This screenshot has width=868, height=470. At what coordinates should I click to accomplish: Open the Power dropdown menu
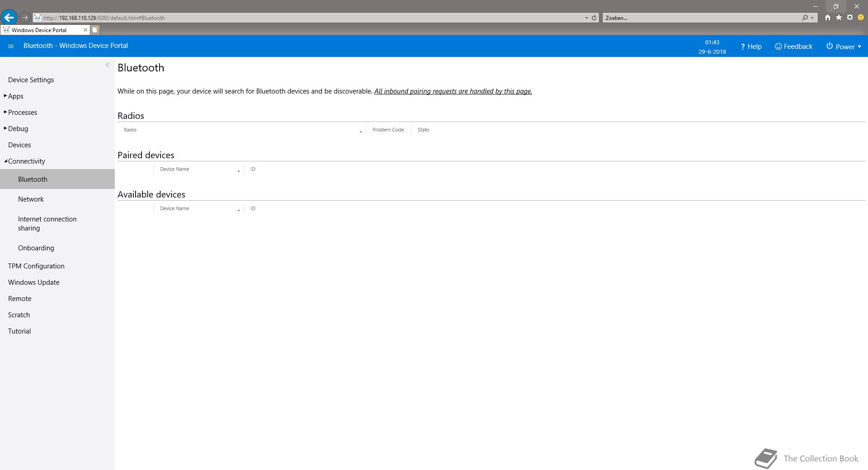[x=844, y=47]
